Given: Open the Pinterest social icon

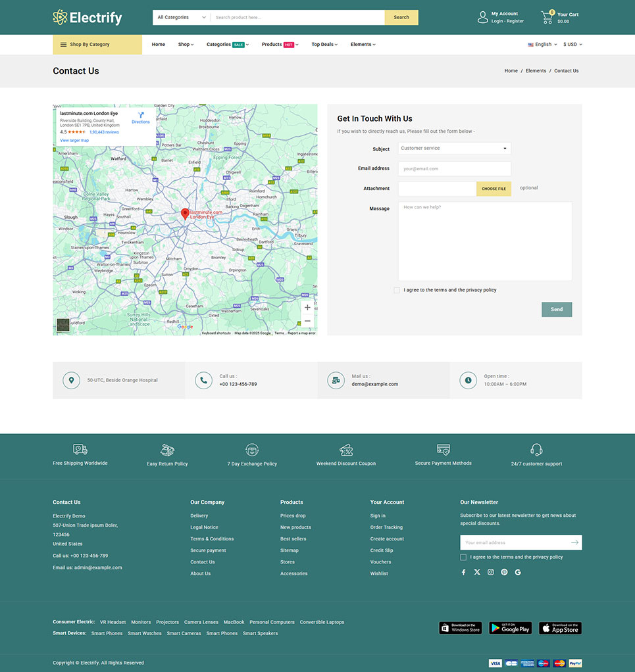Looking at the screenshot, I should click(504, 572).
